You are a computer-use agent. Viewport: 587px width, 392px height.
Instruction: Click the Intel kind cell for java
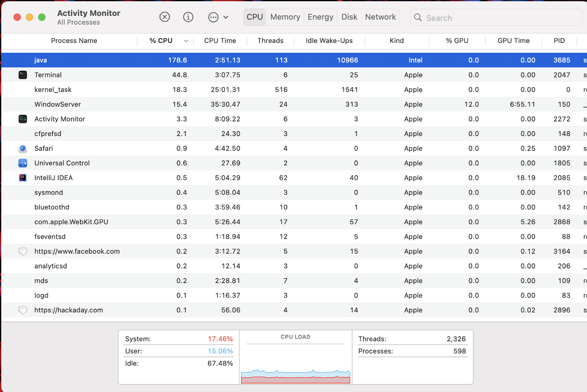click(416, 60)
